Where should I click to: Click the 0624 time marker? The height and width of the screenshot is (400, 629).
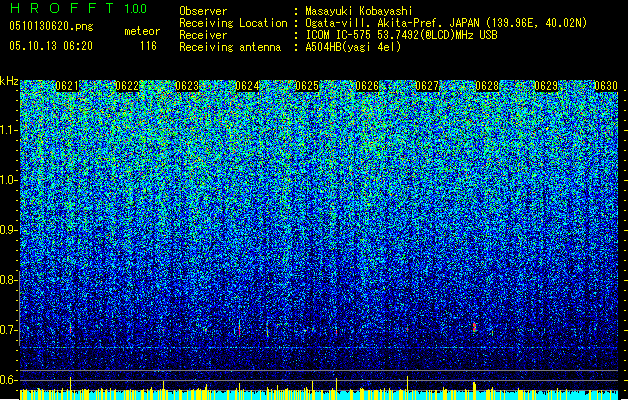tap(247, 86)
